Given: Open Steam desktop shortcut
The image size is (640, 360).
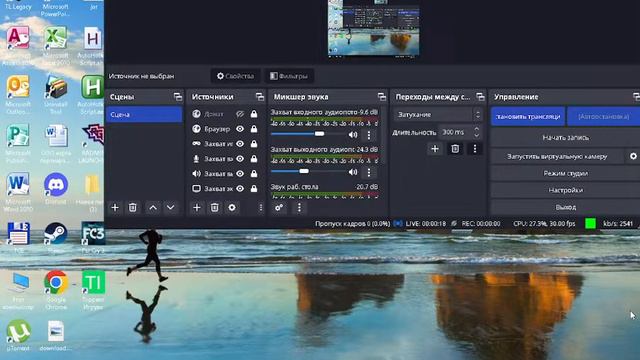Looking at the screenshot, I should point(56,237).
